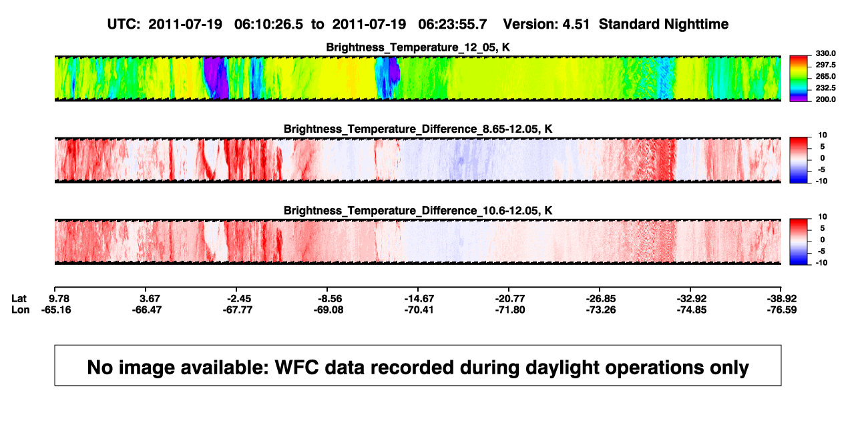Image resolution: width=868 pixels, height=445 pixels.
Task: Click the start time 06:10:26.5 in header
Action: click(x=269, y=24)
